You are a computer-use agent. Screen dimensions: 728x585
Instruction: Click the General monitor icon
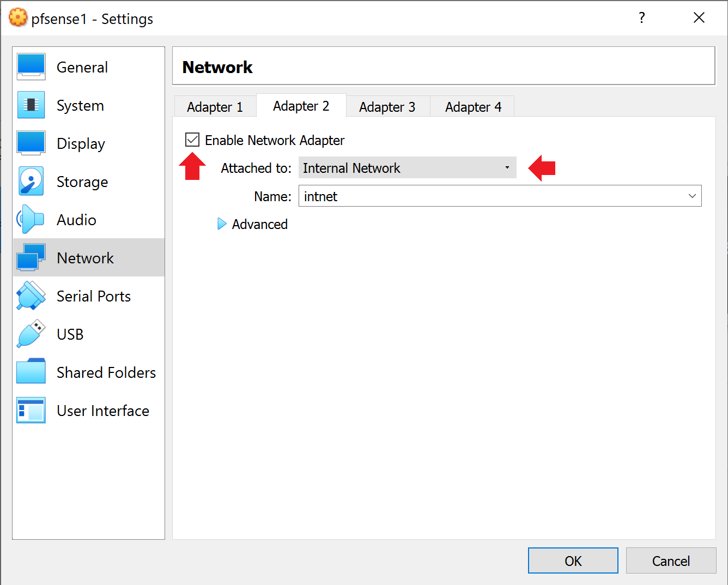[x=31, y=67]
